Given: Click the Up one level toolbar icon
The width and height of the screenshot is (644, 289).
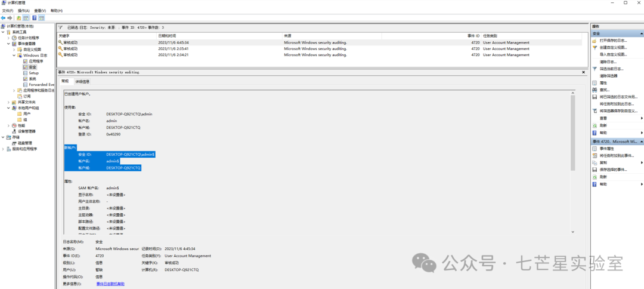Looking at the screenshot, I should pyautogui.click(x=19, y=18).
